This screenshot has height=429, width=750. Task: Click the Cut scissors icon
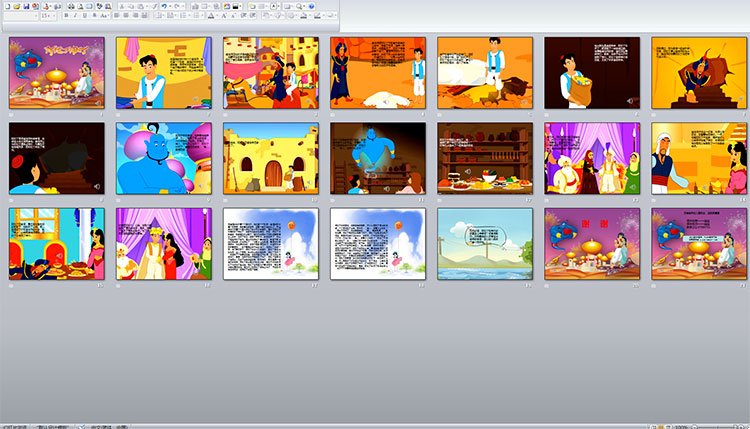click(x=121, y=6)
